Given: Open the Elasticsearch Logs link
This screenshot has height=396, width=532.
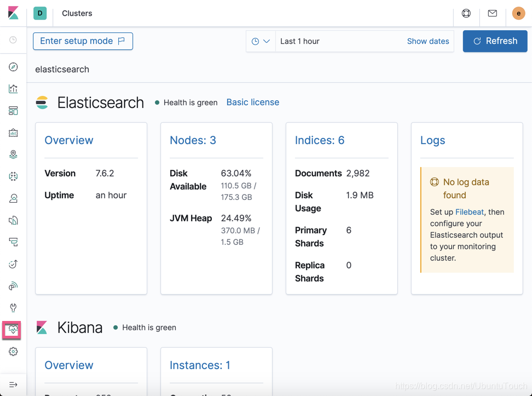Looking at the screenshot, I should [432, 140].
